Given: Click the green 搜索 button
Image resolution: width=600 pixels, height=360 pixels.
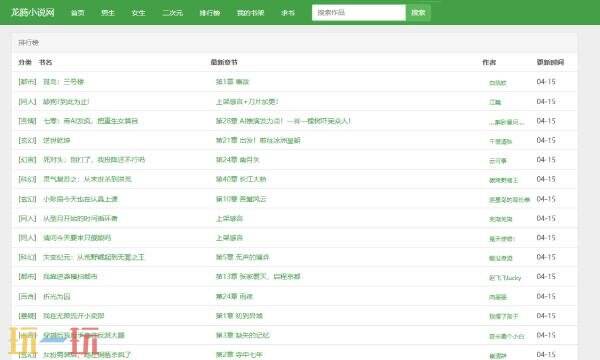Looking at the screenshot, I should [418, 13].
